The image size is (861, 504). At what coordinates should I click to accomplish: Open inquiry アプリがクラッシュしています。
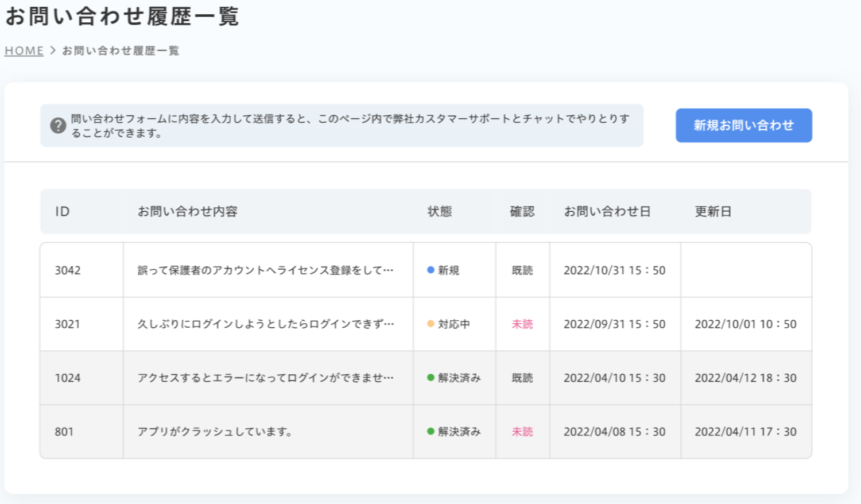(x=215, y=432)
